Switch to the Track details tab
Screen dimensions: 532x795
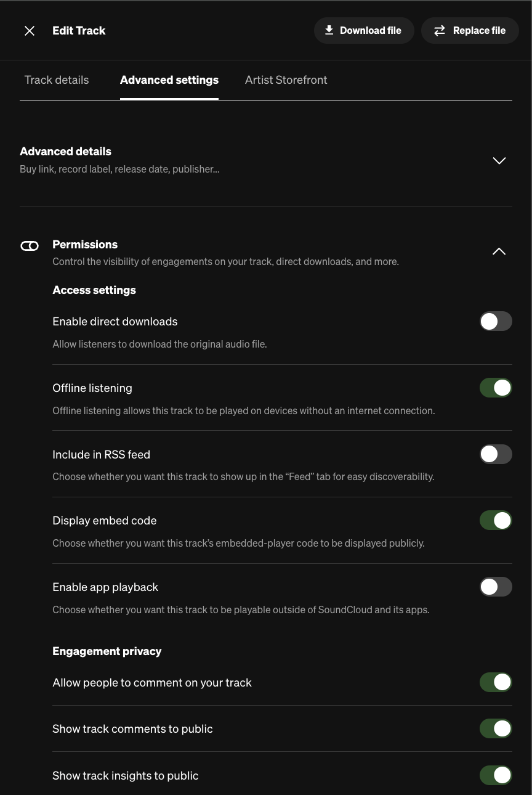click(57, 80)
